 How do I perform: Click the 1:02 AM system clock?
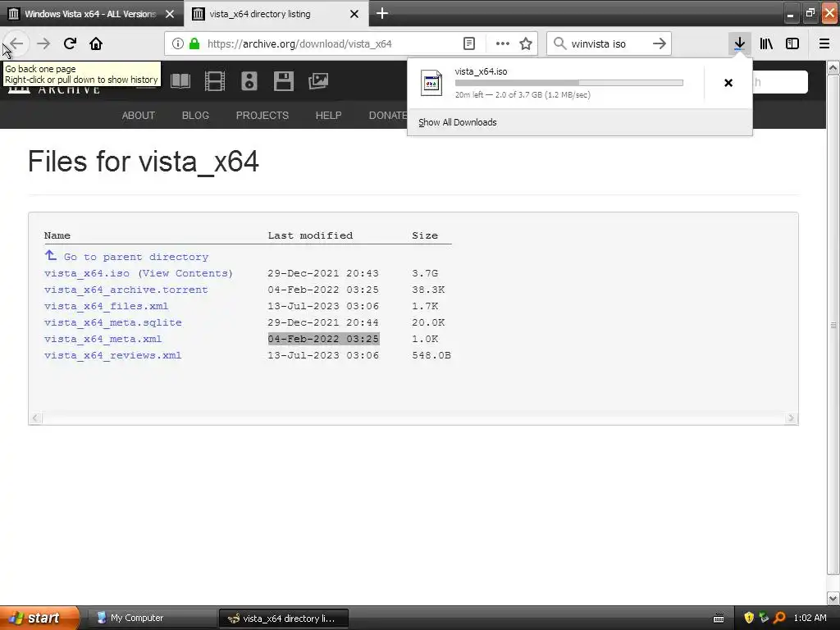point(810,618)
